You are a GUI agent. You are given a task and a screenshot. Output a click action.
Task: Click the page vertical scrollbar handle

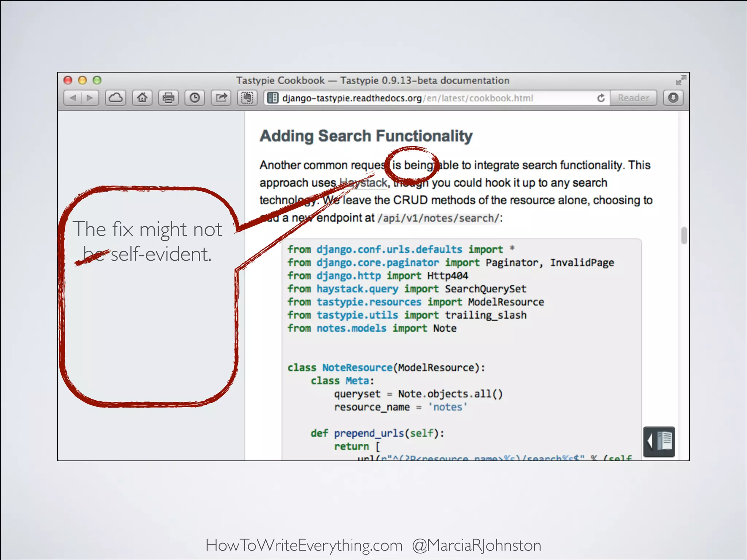(x=684, y=235)
